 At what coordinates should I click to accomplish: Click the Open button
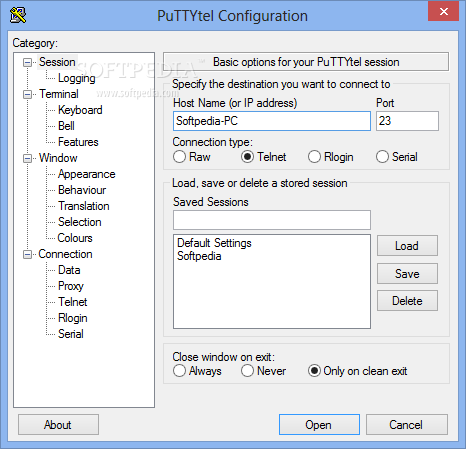tap(319, 425)
